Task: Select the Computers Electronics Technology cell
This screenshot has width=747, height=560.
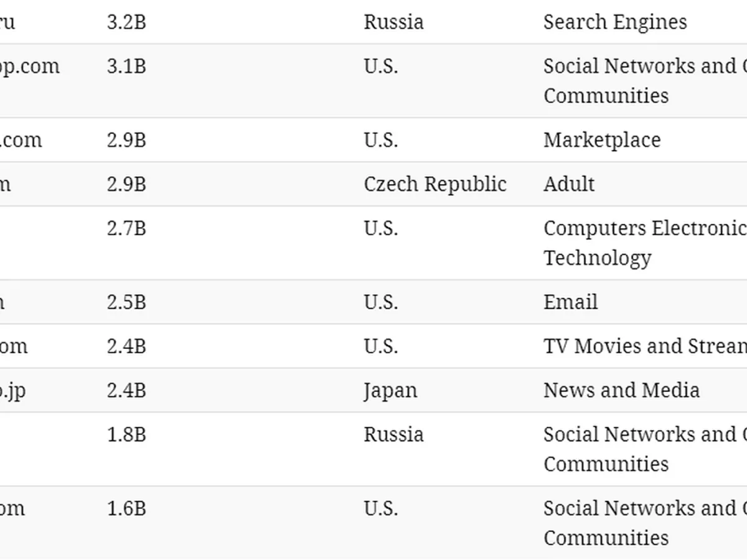Action: [x=644, y=243]
